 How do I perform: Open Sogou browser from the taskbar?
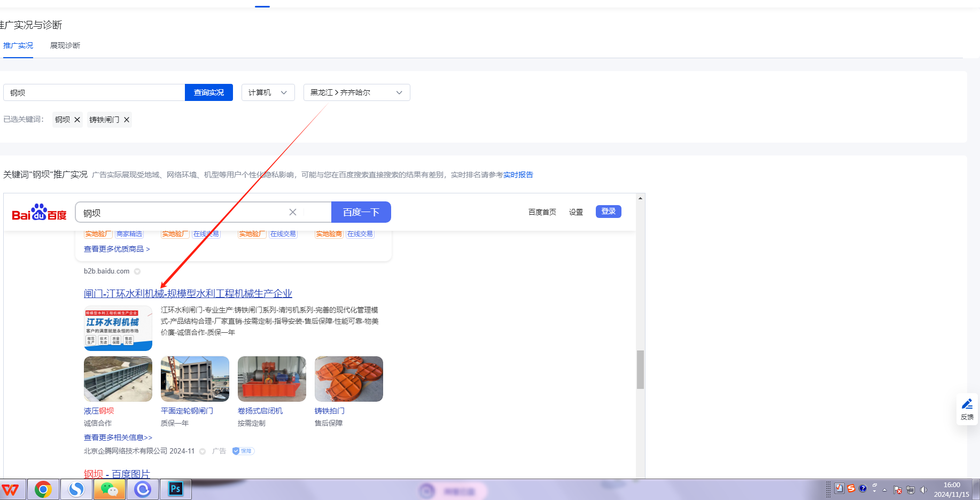[x=76, y=489]
